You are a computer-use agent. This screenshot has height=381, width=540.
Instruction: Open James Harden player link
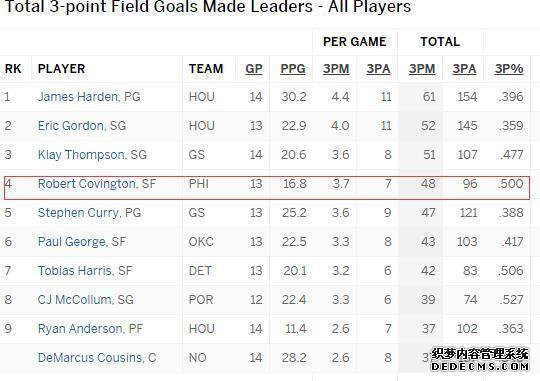coord(78,96)
